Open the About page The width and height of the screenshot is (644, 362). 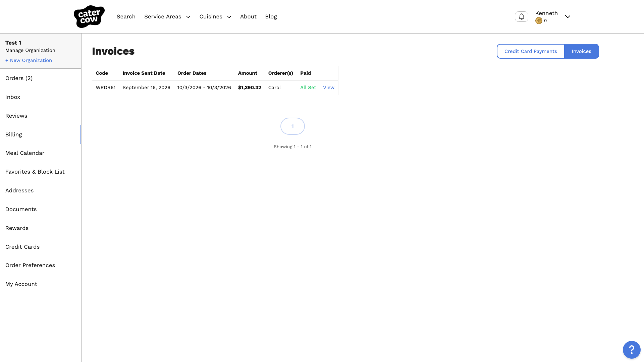tap(248, 17)
